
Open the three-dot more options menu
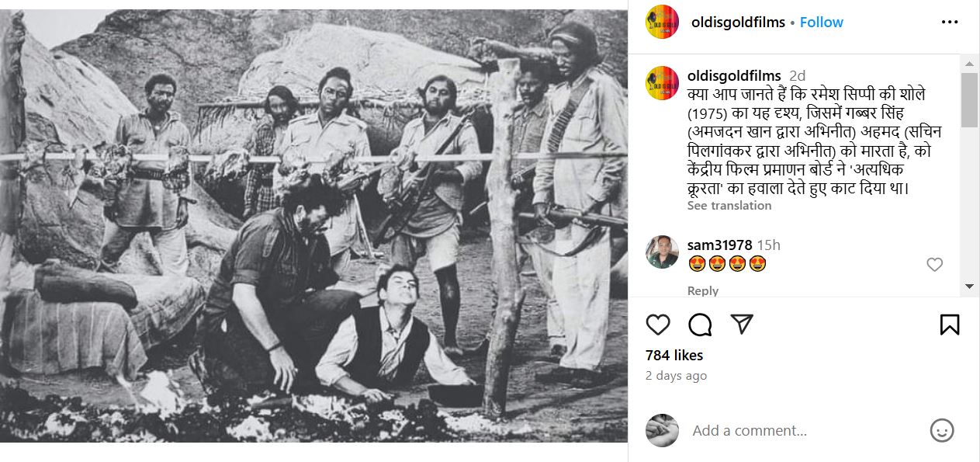click(950, 23)
